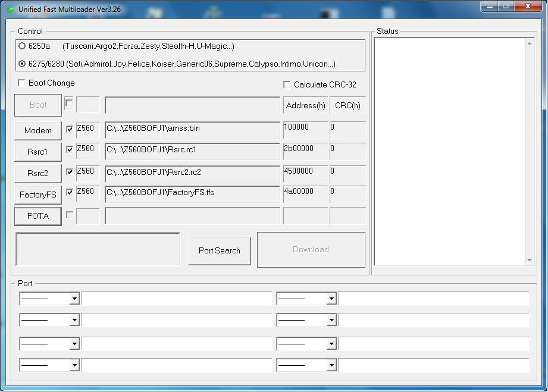This screenshot has height=392, width=548.
Task: Click Modem address field 100000
Action: click(305, 130)
